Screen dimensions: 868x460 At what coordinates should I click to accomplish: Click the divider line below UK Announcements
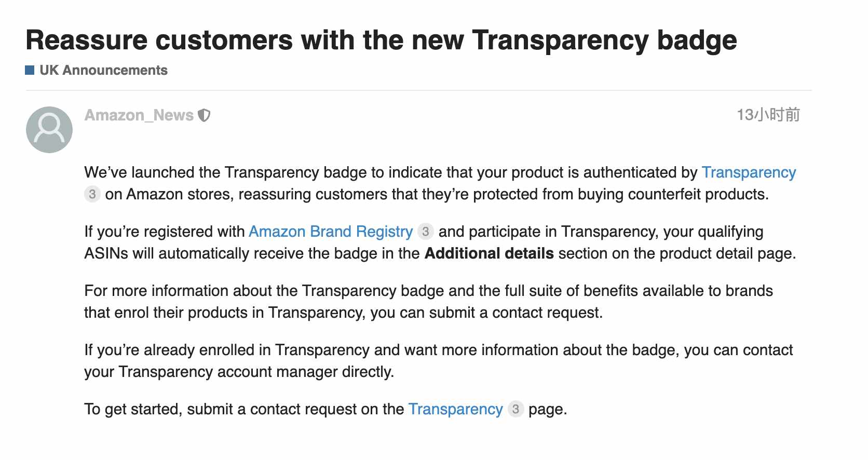point(418,90)
